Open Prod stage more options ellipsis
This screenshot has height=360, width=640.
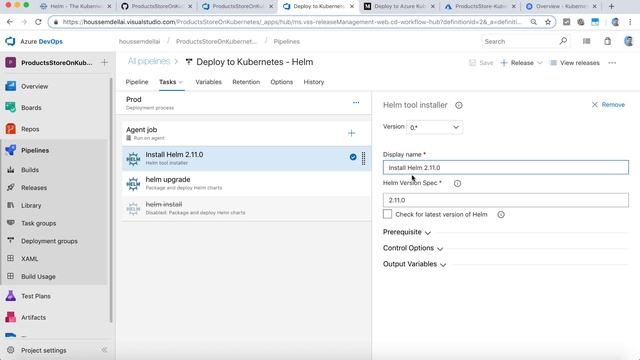point(356,102)
